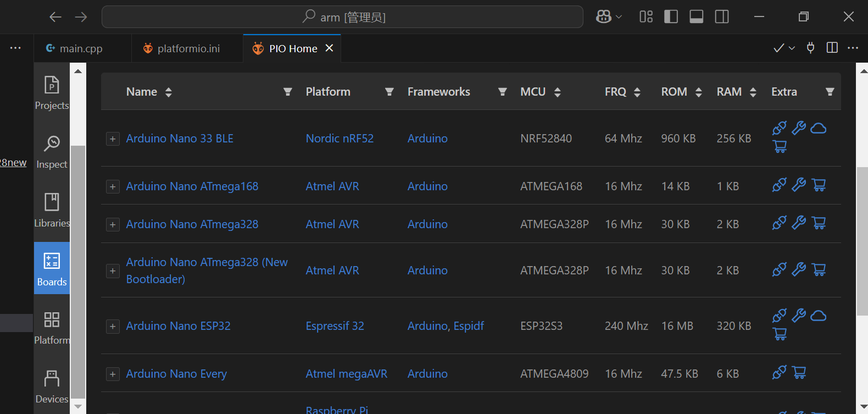Open the Copilot dropdown chevron in title bar
The height and width of the screenshot is (414, 868).
619,17
